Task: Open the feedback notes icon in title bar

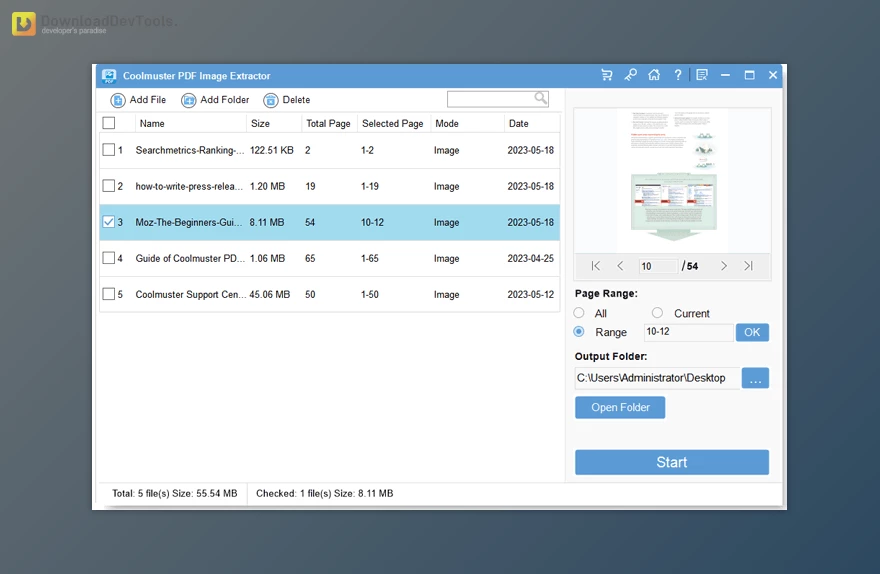Action: pos(702,75)
